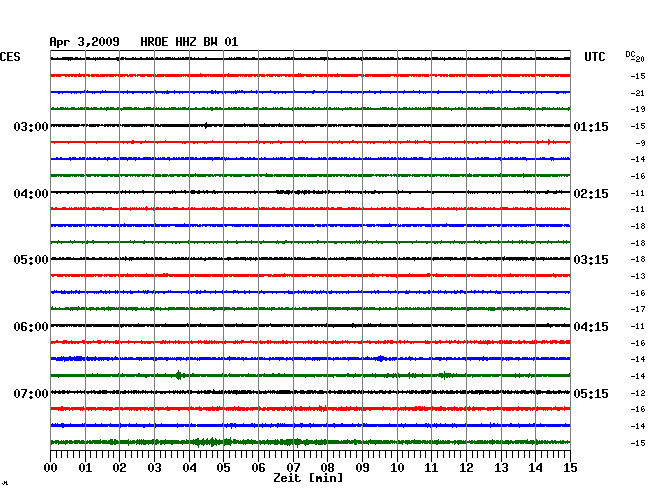Select minute tick label "05" on time axis
The image size is (650, 494).
point(223,468)
